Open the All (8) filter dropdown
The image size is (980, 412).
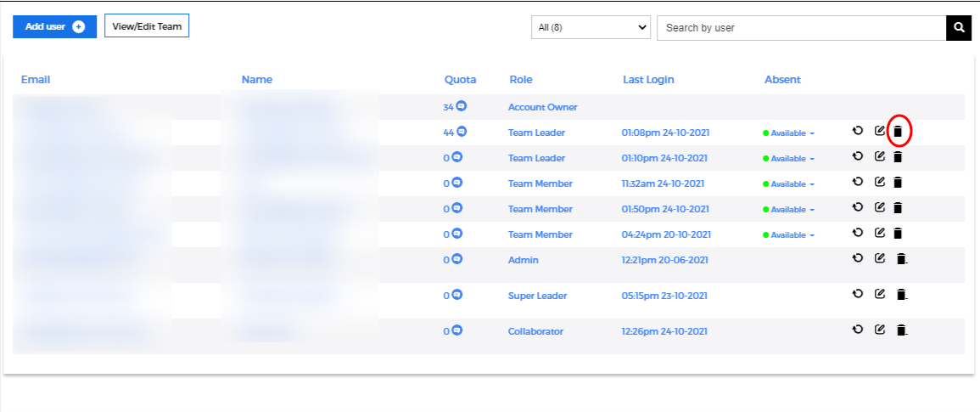[x=591, y=28]
